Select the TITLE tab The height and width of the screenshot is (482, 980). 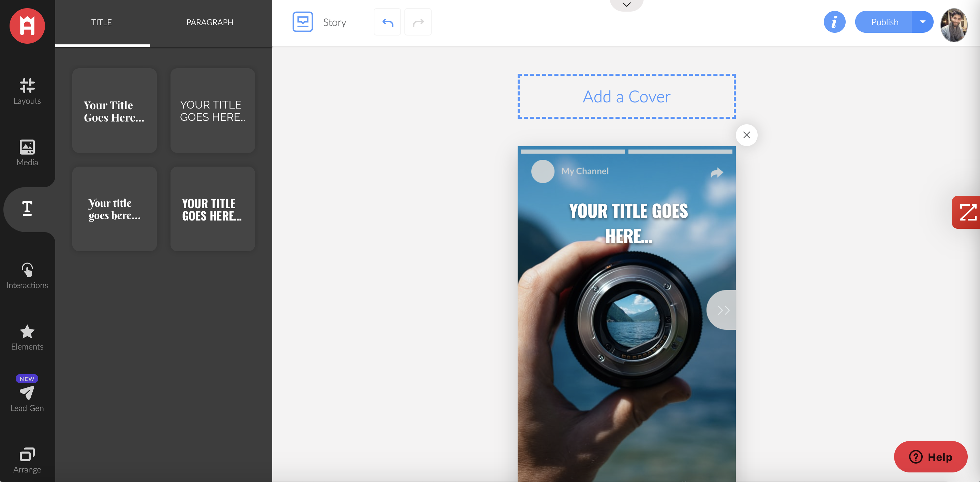coord(102,23)
